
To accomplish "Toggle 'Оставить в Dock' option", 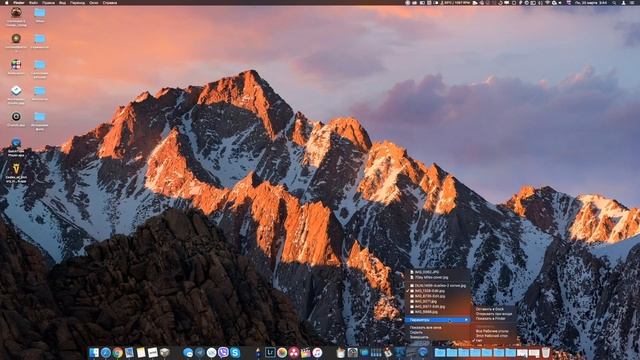I will point(490,309).
